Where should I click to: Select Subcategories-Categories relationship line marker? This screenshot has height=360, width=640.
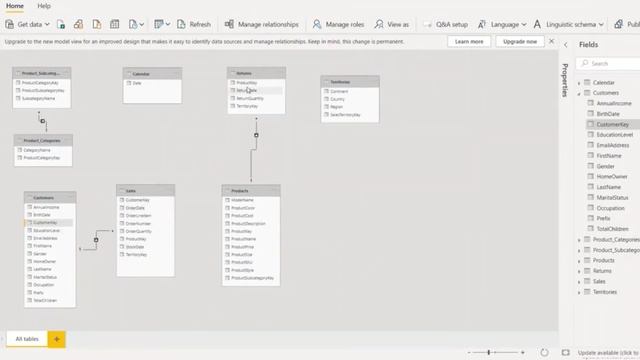(43, 121)
